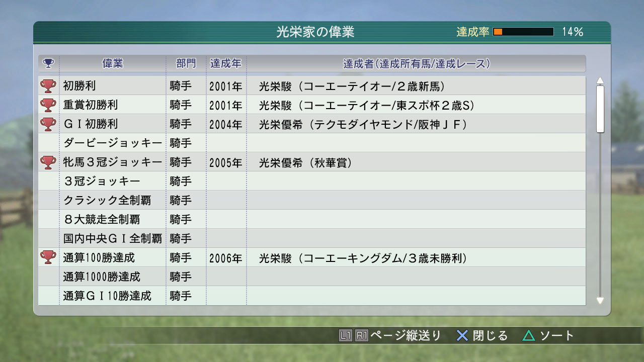
Task: Click the vertical scrollbar thumb
Action: point(600,109)
